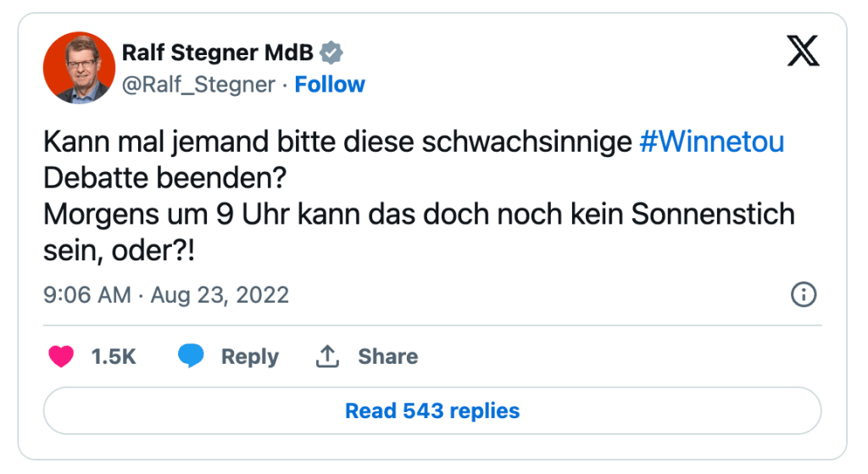
Task: Open the 9:06 AM Aug 23, 2022 timestamp
Action: pos(166,295)
